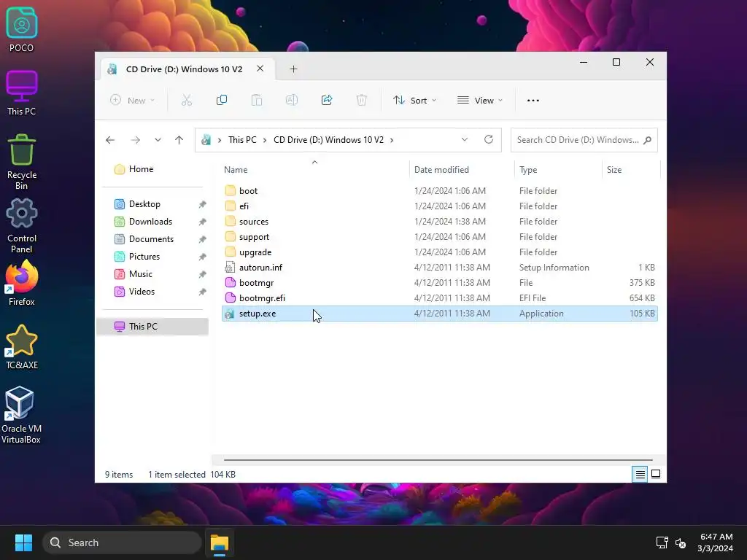The width and height of the screenshot is (747, 560).
Task: Go back with the left arrow
Action: 110,140
